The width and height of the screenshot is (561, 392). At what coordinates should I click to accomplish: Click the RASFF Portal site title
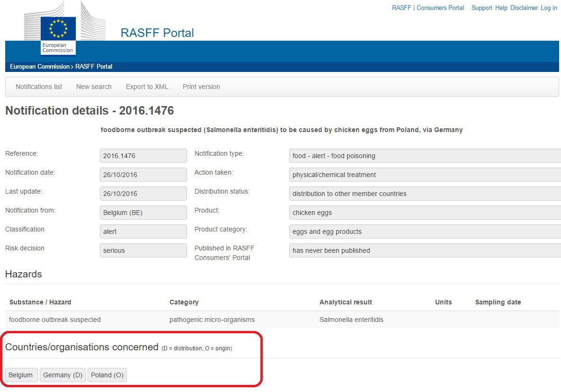[157, 33]
